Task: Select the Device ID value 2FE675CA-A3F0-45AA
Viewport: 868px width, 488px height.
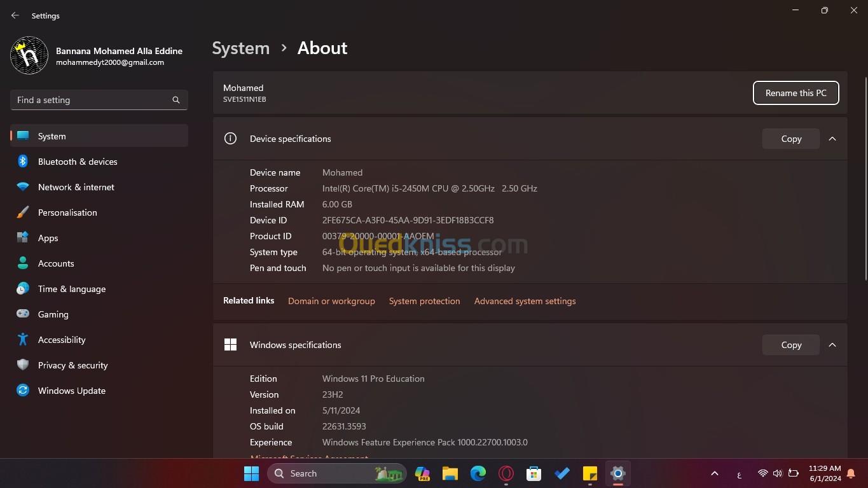Action: tap(408, 220)
